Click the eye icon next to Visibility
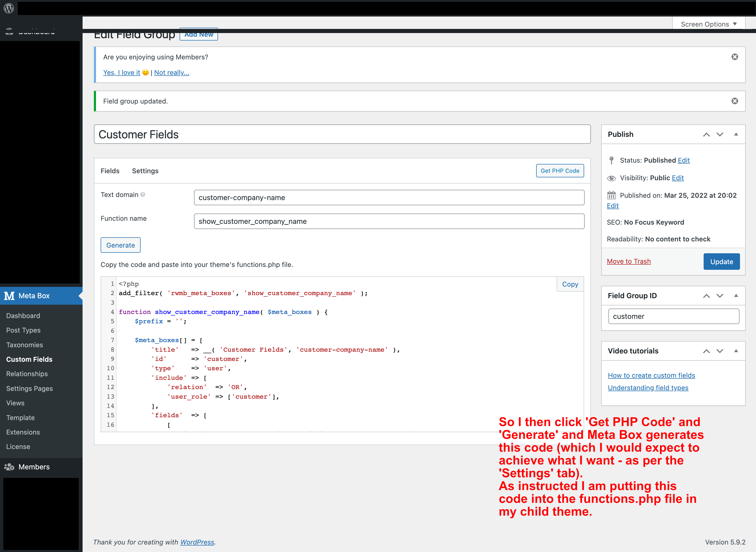This screenshot has width=756, height=552. (611, 178)
